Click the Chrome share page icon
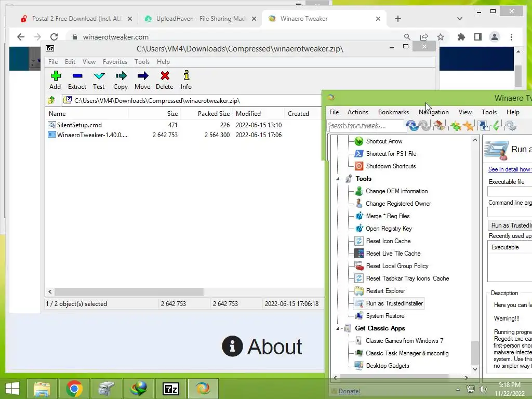Viewport: 532px width, 399px height. pos(424,37)
